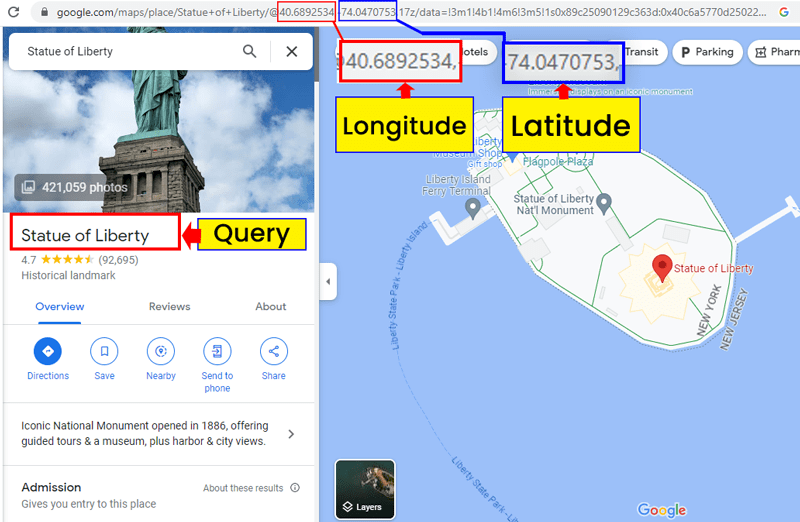The height and width of the screenshot is (522, 800).
Task: Switch to the Reviews tab
Action: tap(169, 307)
